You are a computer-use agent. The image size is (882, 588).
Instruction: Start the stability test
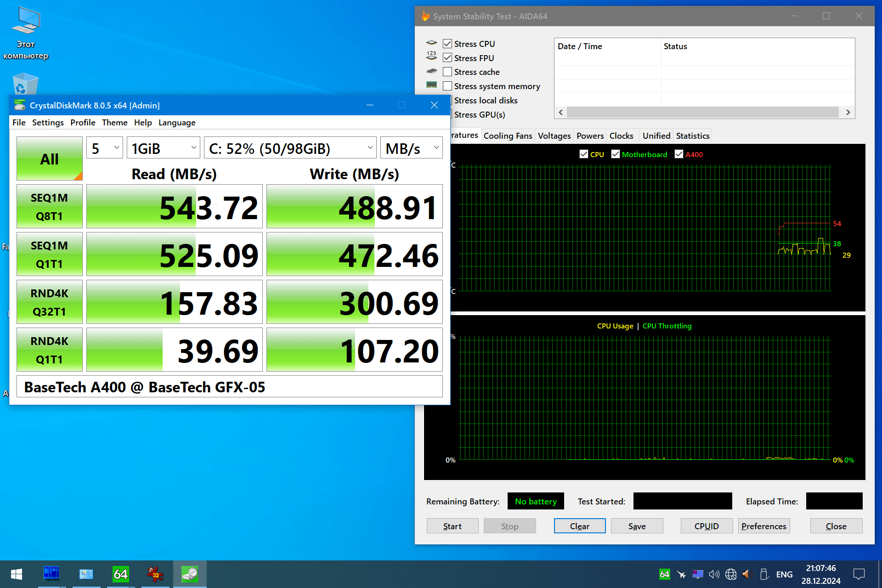pos(452,526)
